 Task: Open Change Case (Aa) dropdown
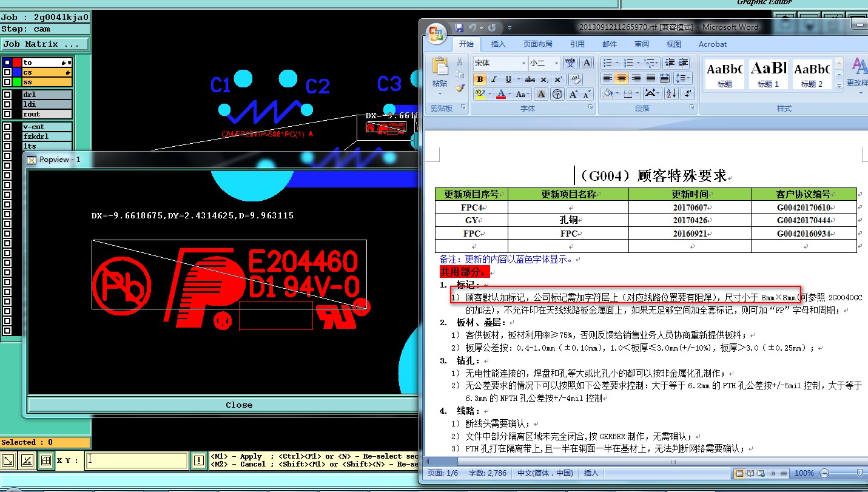[522, 94]
